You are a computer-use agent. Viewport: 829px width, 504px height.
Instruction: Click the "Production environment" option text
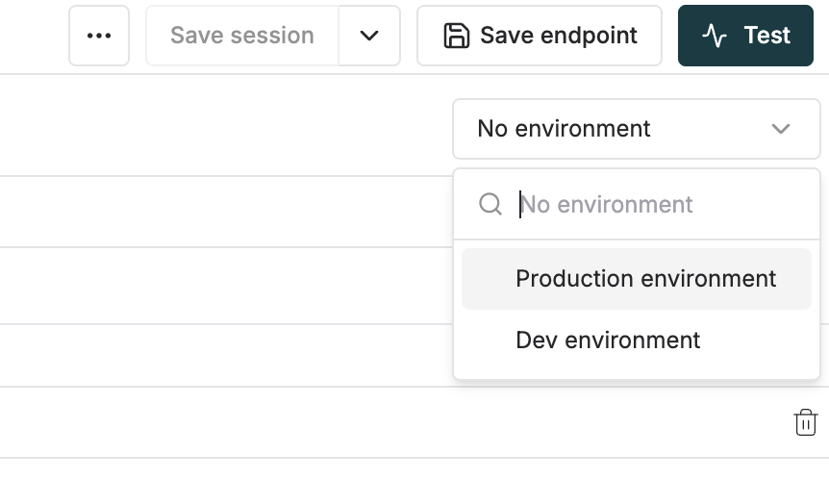point(645,279)
